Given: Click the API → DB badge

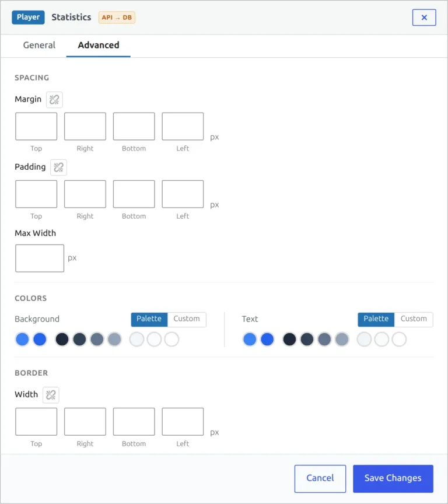Looking at the screenshot, I should click(x=117, y=17).
